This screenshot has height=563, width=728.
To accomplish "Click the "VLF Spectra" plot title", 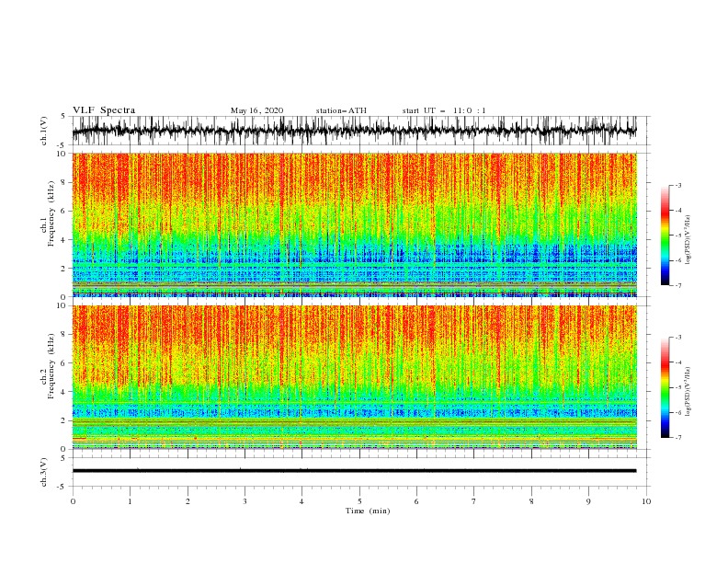I will coord(104,110).
